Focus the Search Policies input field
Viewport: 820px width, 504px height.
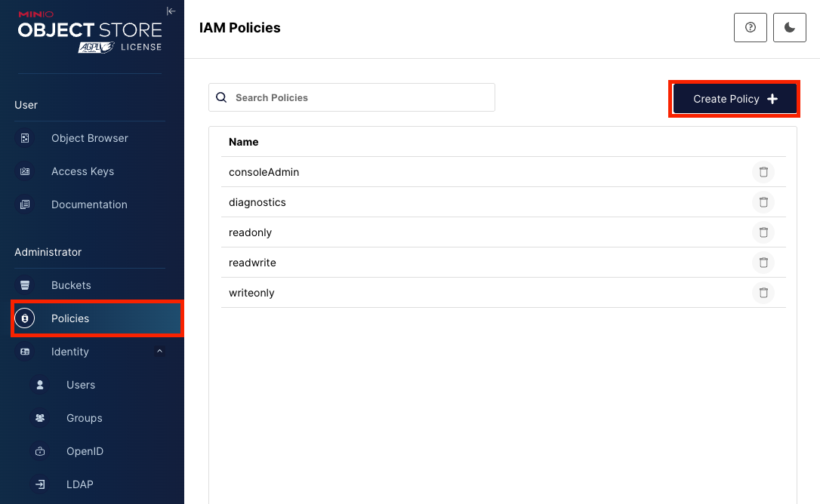pos(351,97)
